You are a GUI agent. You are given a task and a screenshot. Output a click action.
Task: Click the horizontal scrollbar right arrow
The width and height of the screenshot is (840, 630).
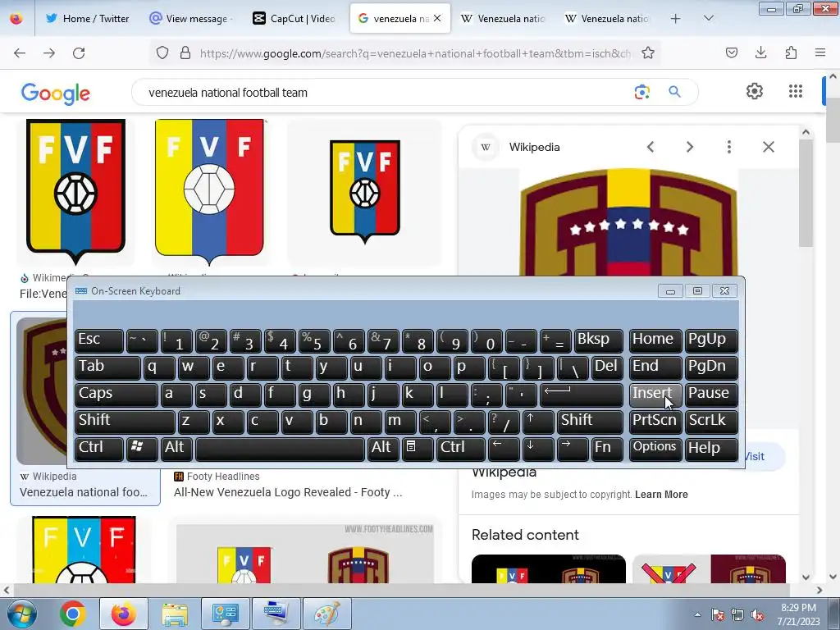coord(819,590)
